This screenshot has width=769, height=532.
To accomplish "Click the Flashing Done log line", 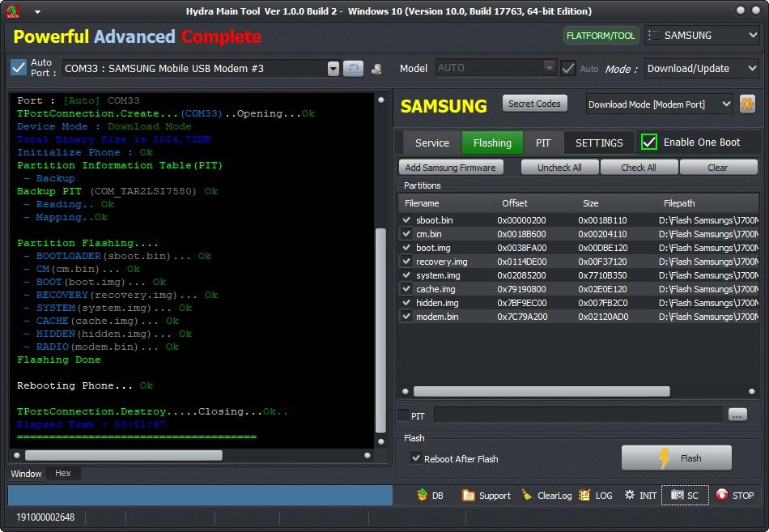I will click(x=59, y=360).
